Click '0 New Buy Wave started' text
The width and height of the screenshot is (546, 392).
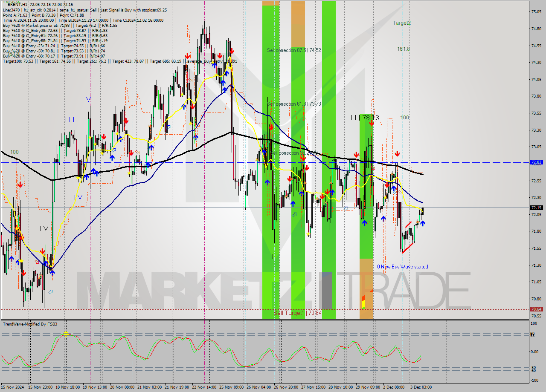402,267
